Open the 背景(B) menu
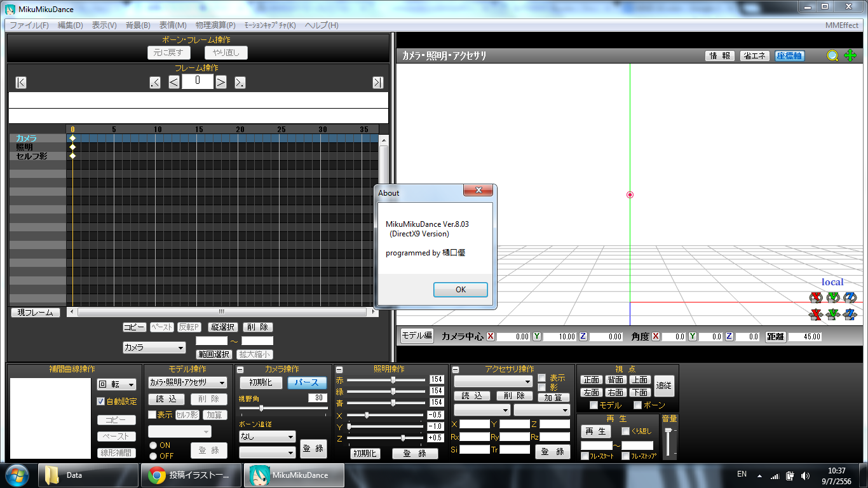The image size is (868, 488). pyautogui.click(x=138, y=25)
